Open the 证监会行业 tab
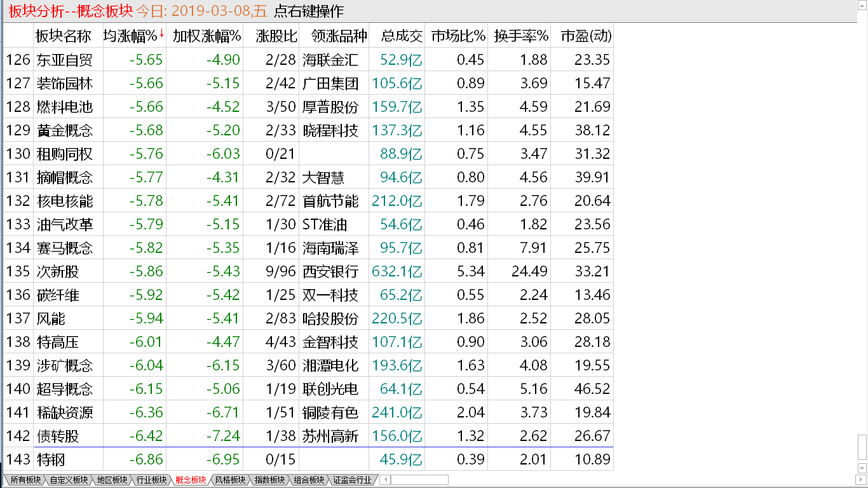This screenshot has height=488, width=868. 352,480
